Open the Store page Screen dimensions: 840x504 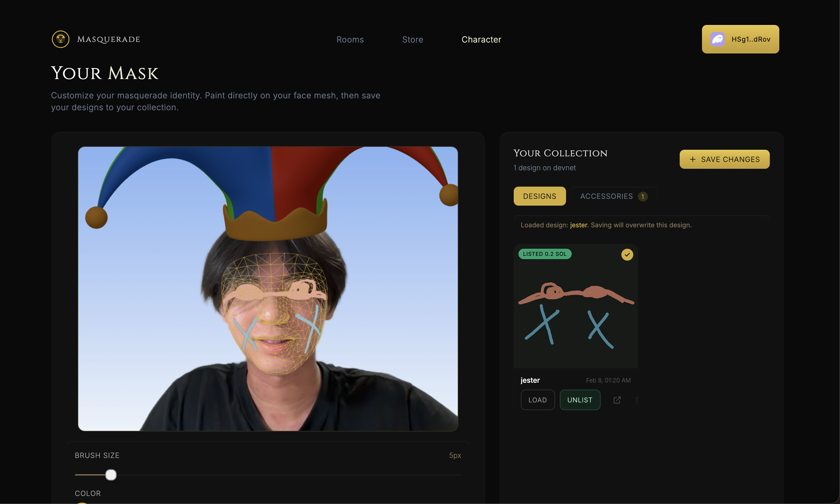coord(412,40)
